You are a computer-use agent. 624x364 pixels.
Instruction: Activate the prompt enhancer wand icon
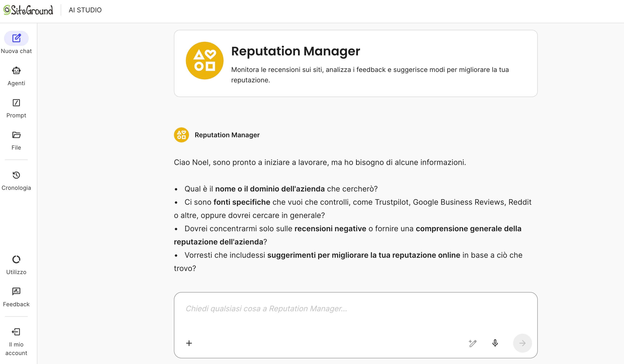(x=473, y=343)
